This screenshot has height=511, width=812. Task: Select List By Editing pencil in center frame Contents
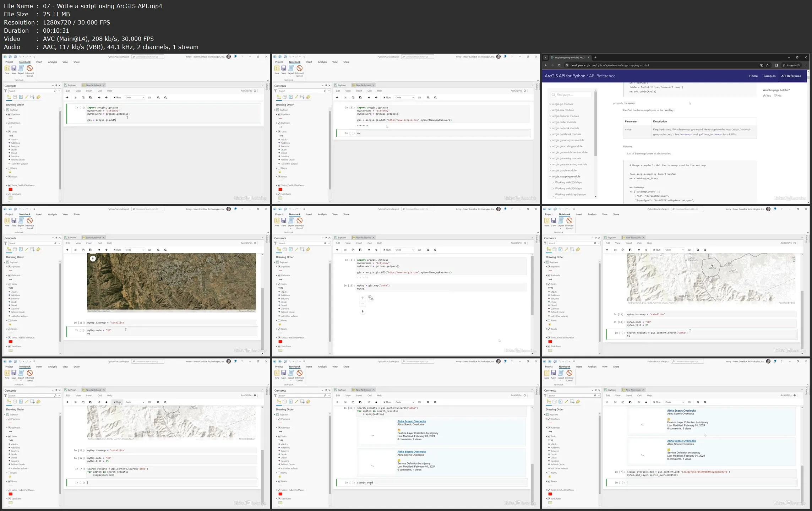click(296, 249)
